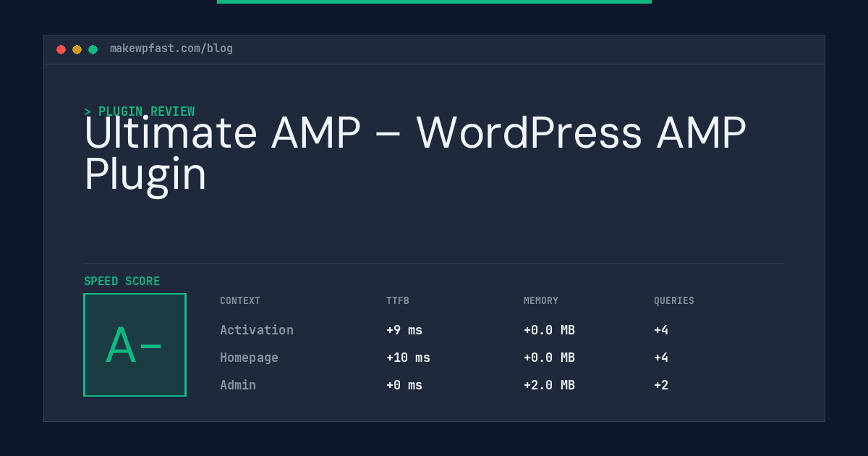
Task: Select the Homepage row label
Action: [x=249, y=358]
